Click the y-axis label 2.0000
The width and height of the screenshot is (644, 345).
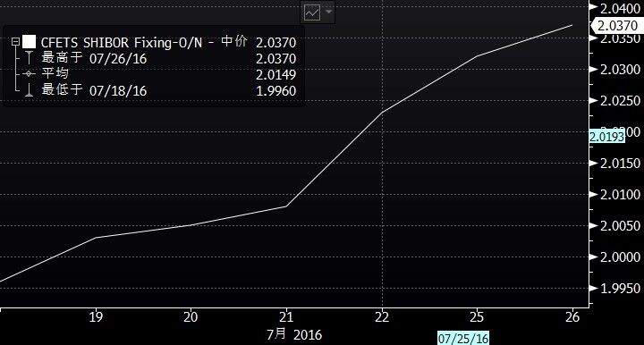[620, 257]
